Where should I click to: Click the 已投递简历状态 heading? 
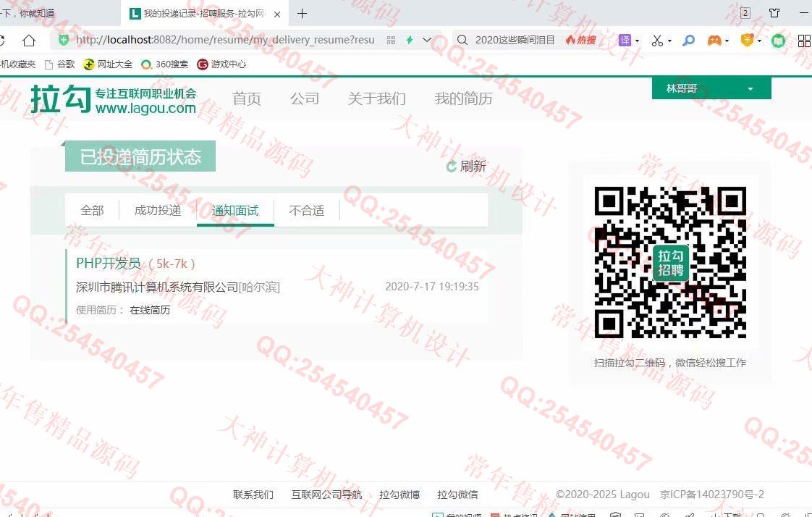(140, 156)
